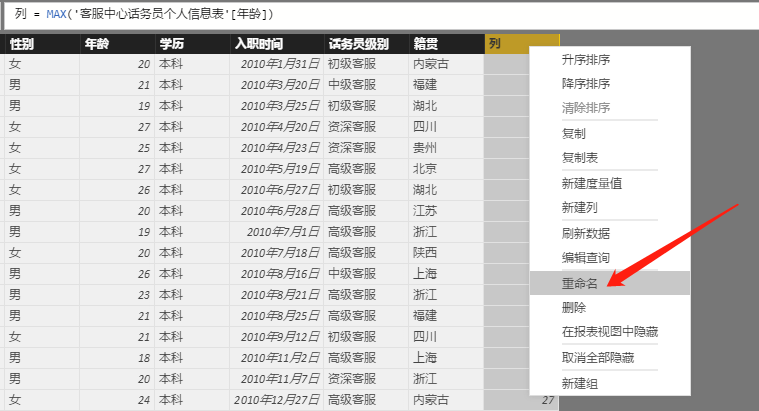Select the age value 24

[x=144, y=400]
